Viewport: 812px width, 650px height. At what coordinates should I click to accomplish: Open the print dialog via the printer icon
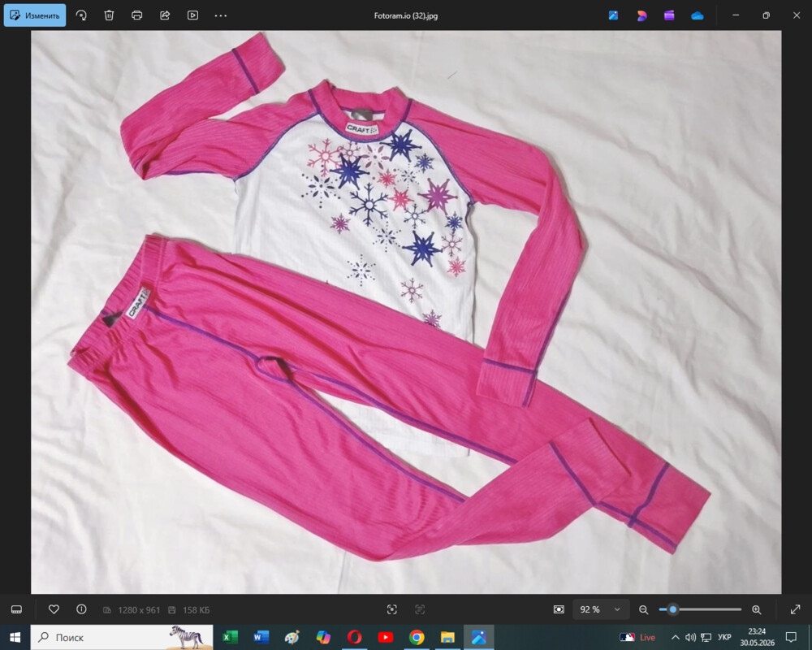(136, 15)
